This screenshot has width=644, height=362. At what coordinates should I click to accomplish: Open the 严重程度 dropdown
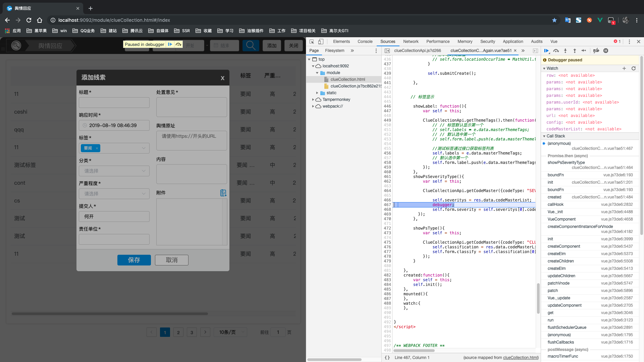(114, 194)
